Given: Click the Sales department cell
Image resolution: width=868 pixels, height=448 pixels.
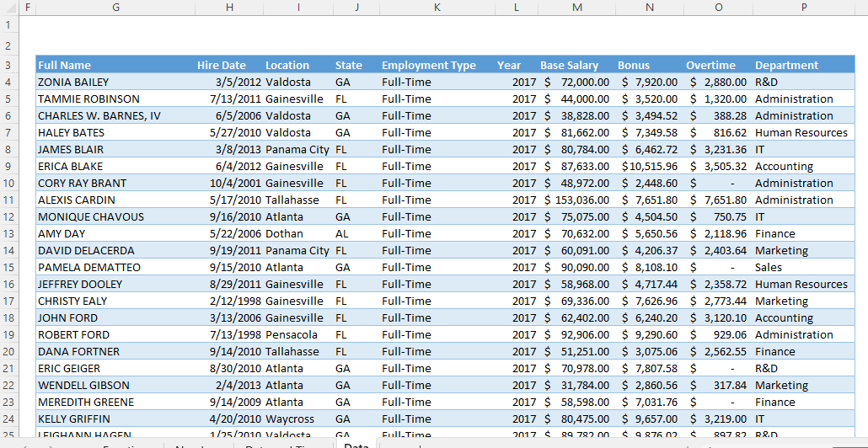Looking at the screenshot, I should click(804, 268).
